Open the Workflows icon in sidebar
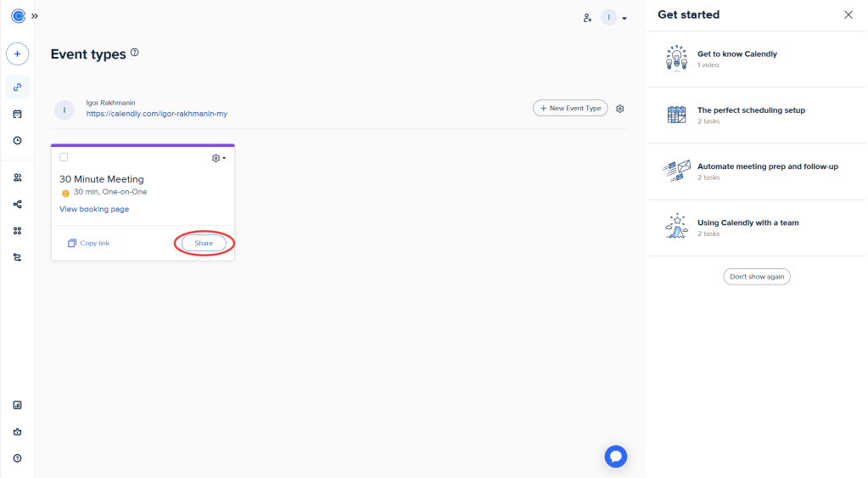Image resolution: width=868 pixels, height=478 pixels. 17,204
